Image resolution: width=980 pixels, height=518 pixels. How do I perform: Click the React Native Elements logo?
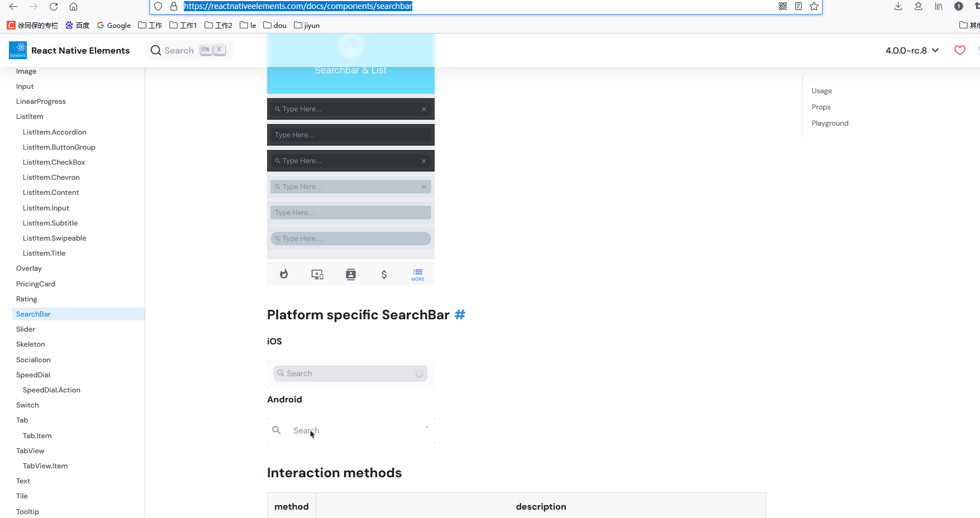(x=18, y=50)
